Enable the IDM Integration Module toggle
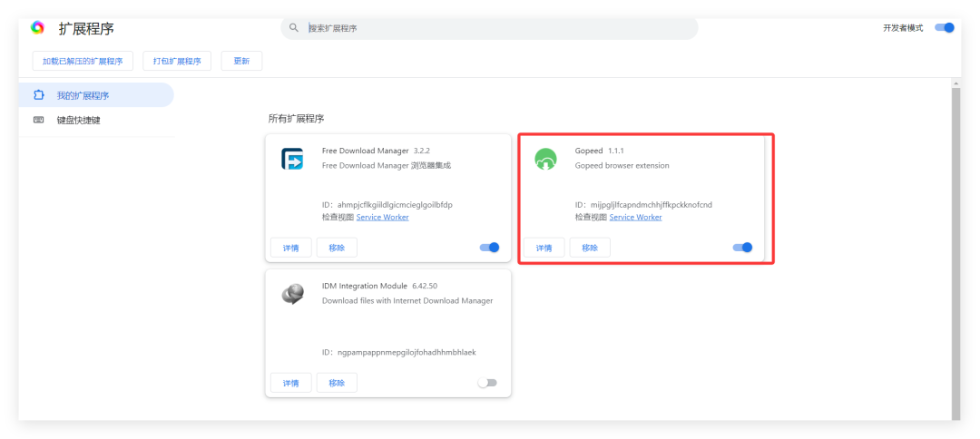 [x=488, y=383]
